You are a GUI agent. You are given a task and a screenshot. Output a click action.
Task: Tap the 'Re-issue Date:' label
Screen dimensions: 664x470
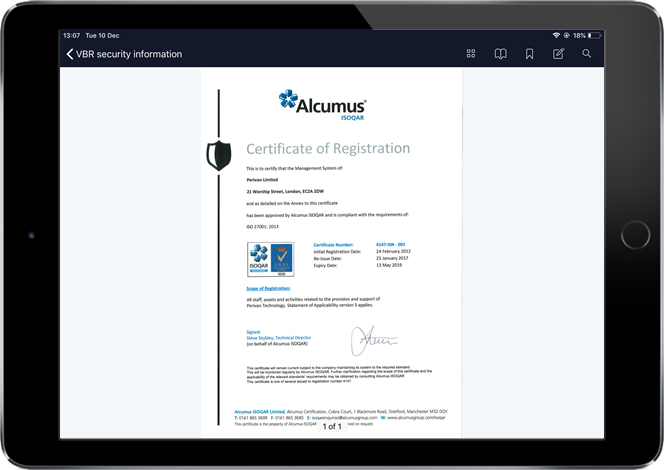(x=327, y=258)
